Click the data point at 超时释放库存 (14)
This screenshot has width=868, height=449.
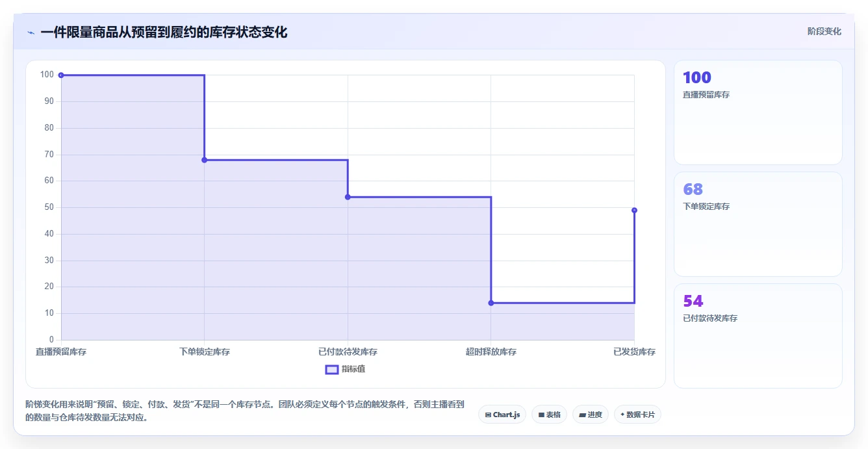coord(491,303)
